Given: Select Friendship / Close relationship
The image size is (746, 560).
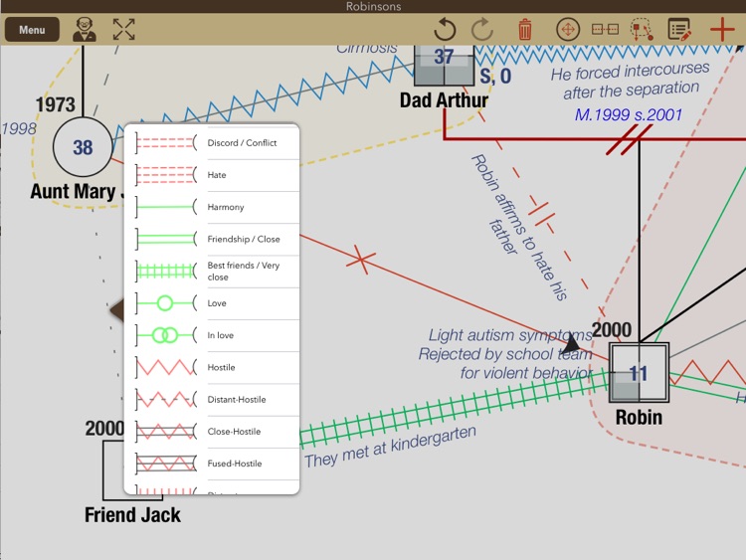Looking at the screenshot, I should 212,239.
